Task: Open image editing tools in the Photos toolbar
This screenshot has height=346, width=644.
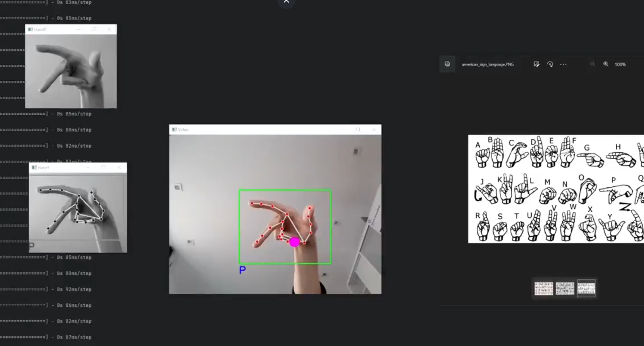Action: [537, 64]
